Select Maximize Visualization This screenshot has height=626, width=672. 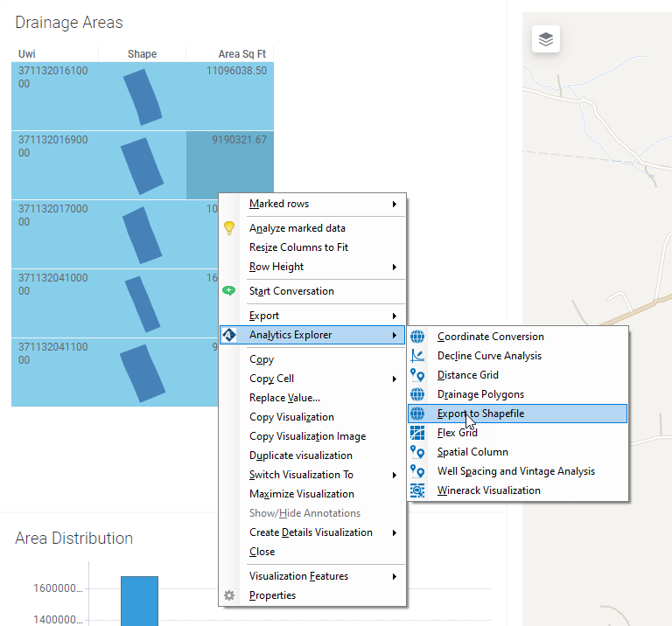click(x=312, y=494)
